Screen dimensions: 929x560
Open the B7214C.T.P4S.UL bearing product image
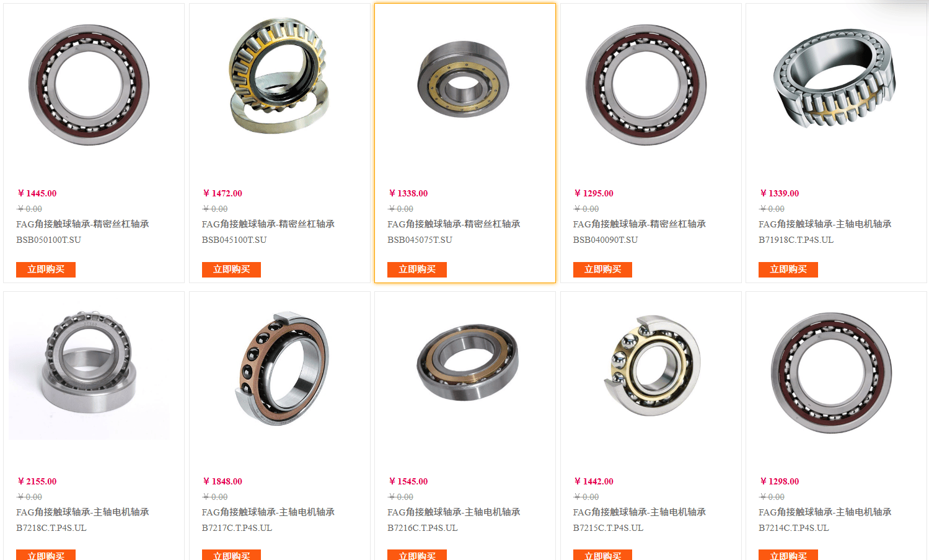coord(831,373)
